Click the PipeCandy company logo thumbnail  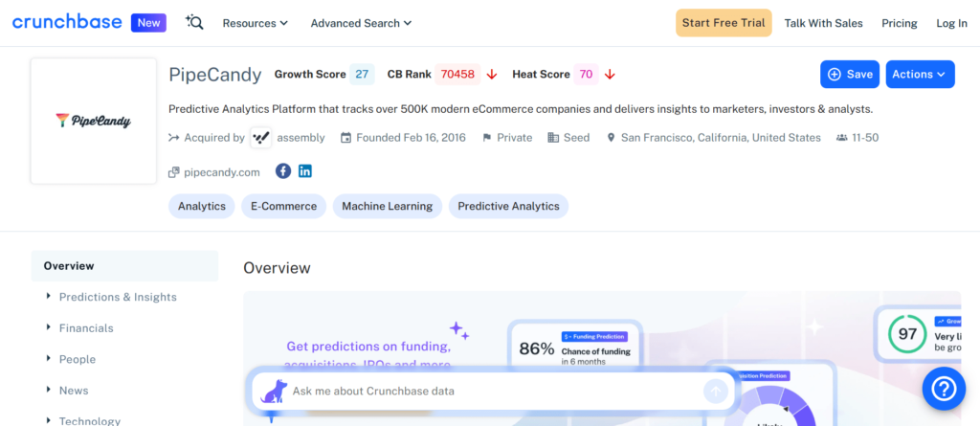tap(94, 121)
